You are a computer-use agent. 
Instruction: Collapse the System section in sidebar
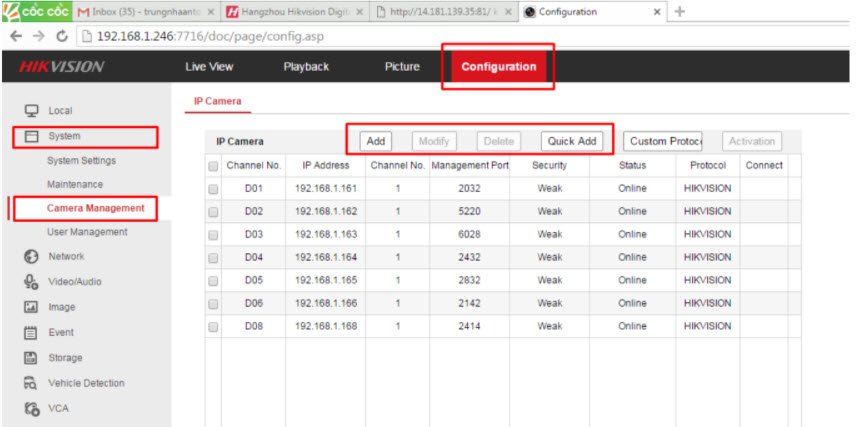click(x=64, y=136)
